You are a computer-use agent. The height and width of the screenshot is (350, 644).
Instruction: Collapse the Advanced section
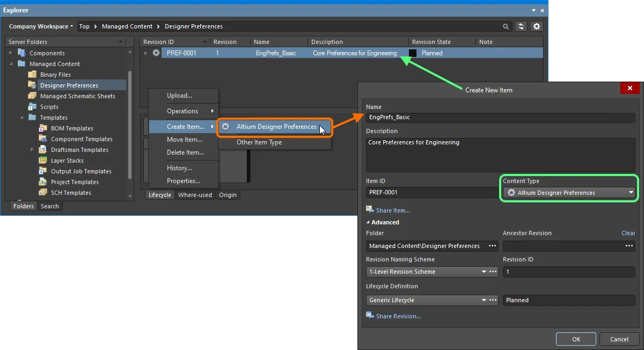click(x=368, y=222)
